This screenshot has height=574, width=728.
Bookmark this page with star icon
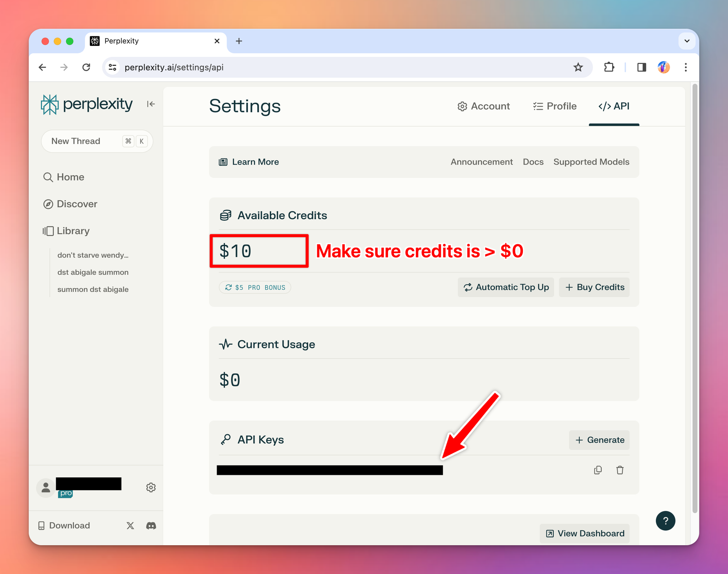click(x=578, y=67)
